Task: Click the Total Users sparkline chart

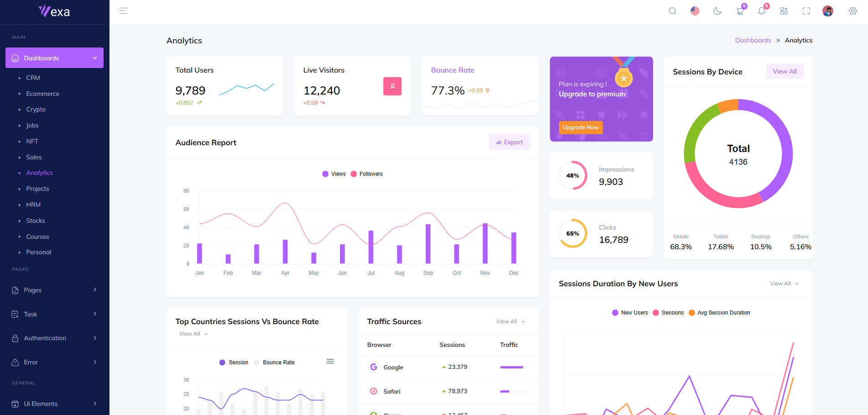Action: click(246, 89)
